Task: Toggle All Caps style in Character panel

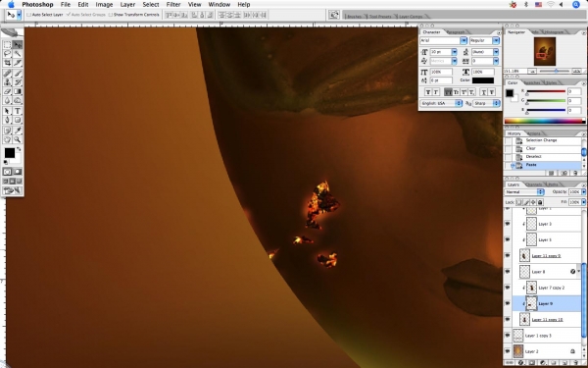Action: click(449, 92)
